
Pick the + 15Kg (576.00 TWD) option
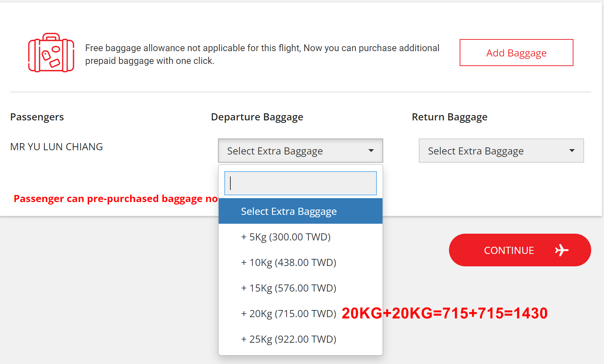pyautogui.click(x=289, y=288)
